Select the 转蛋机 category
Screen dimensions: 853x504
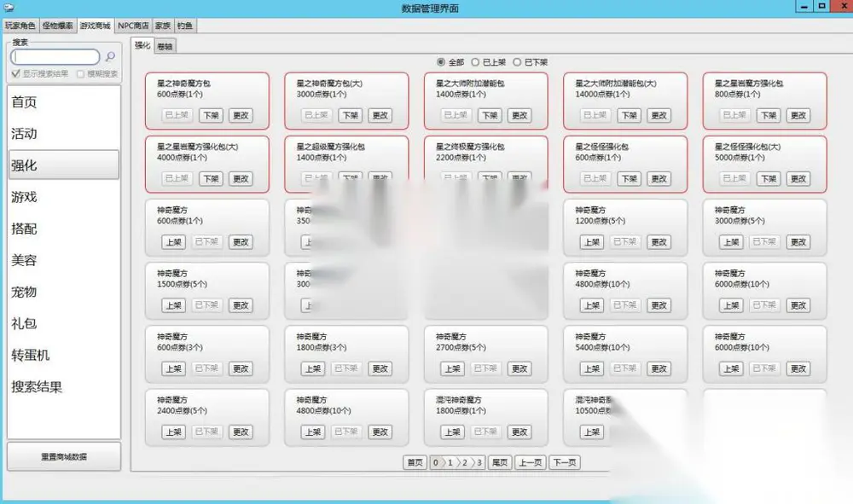(x=64, y=355)
